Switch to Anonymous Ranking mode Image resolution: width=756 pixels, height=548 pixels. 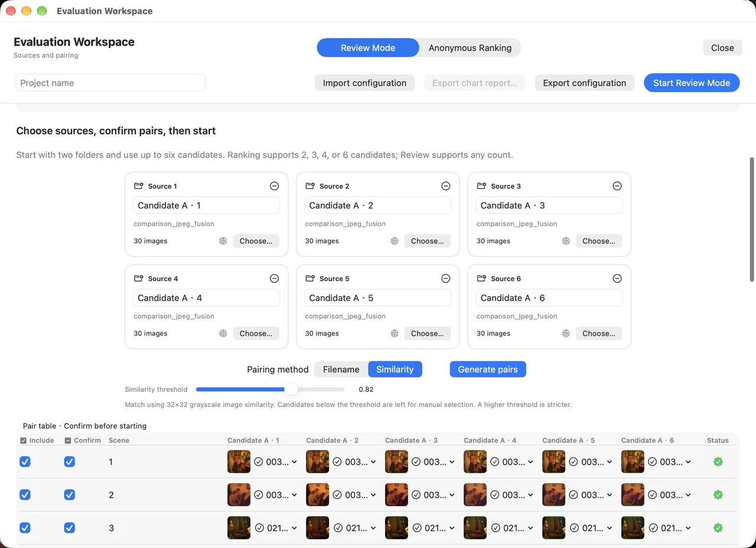tap(470, 48)
